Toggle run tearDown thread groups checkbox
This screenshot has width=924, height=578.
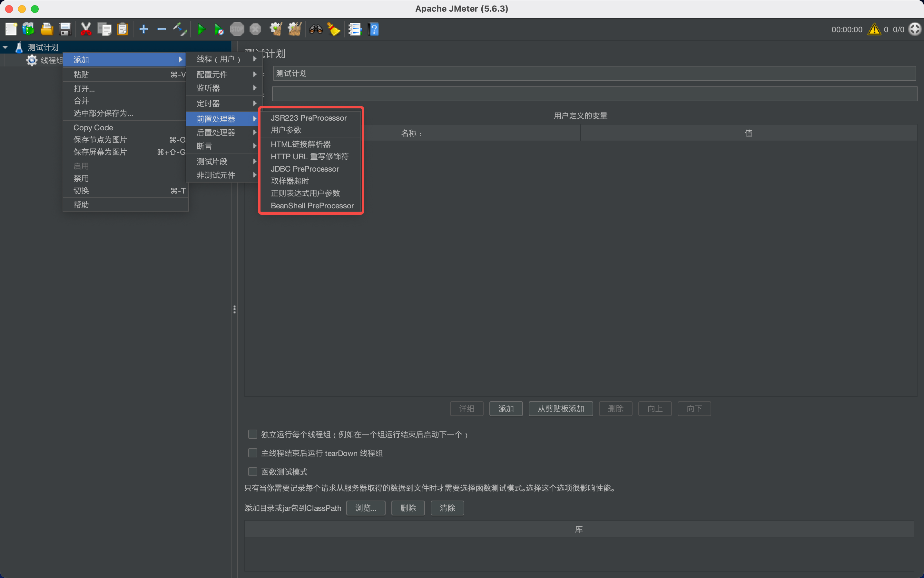(252, 453)
